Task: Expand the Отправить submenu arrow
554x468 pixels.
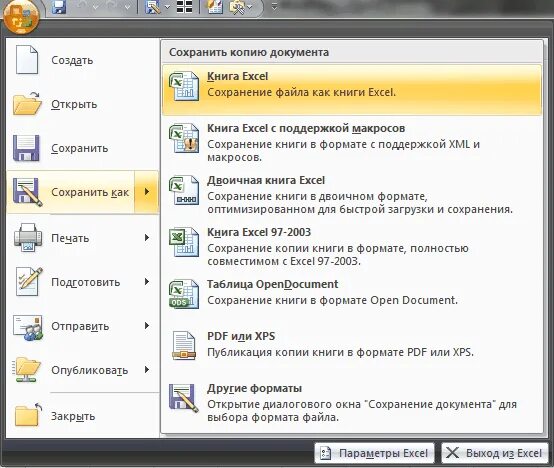Action: [x=147, y=326]
